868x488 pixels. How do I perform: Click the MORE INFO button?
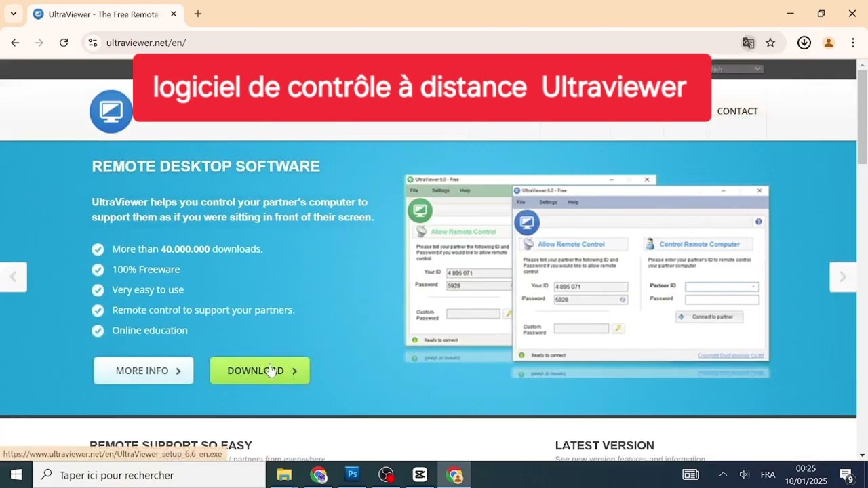point(144,371)
